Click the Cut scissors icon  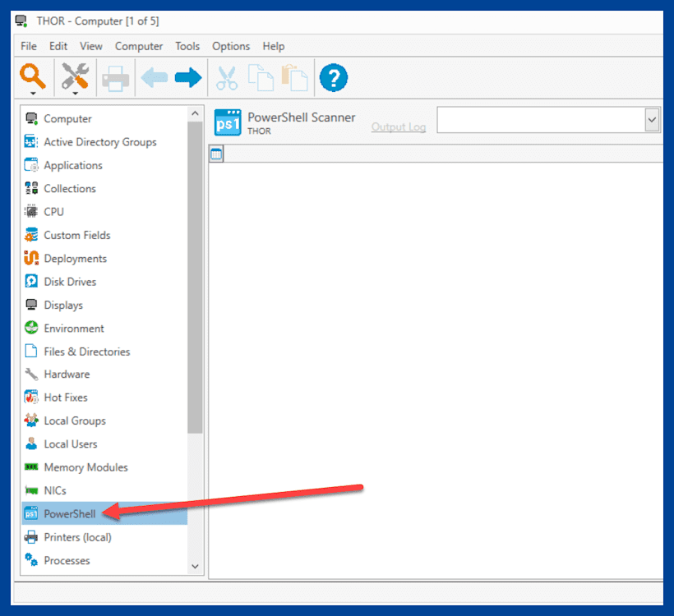[x=227, y=78]
